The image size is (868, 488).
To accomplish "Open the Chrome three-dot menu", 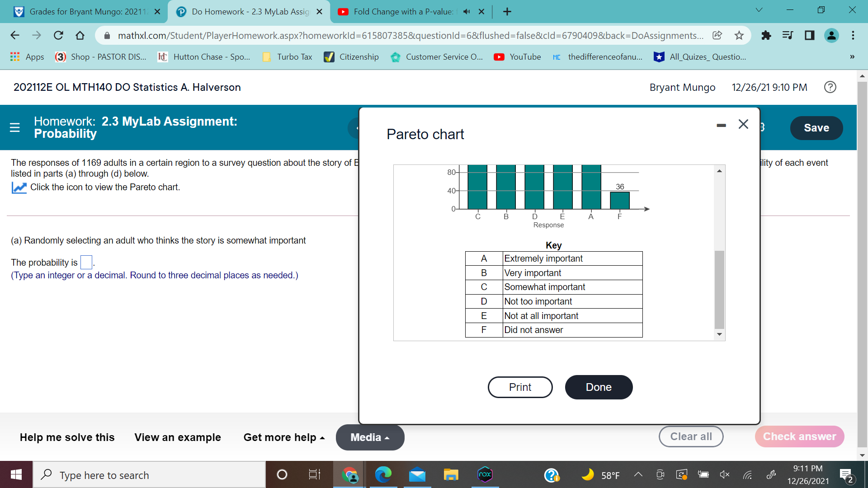I will click(853, 35).
